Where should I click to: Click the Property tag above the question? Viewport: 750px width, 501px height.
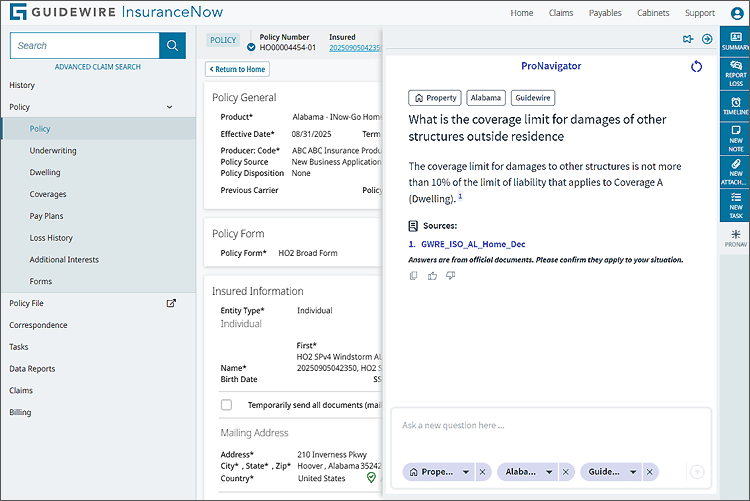[435, 98]
